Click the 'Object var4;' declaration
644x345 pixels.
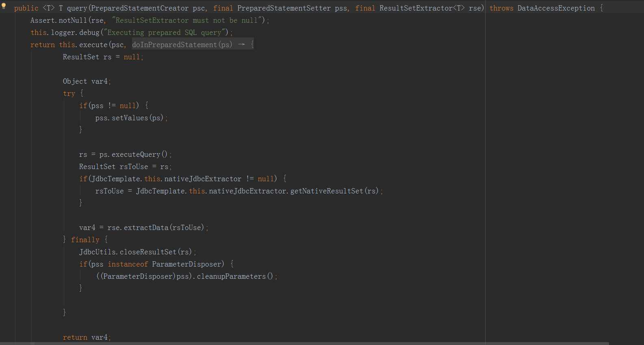click(x=87, y=81)
